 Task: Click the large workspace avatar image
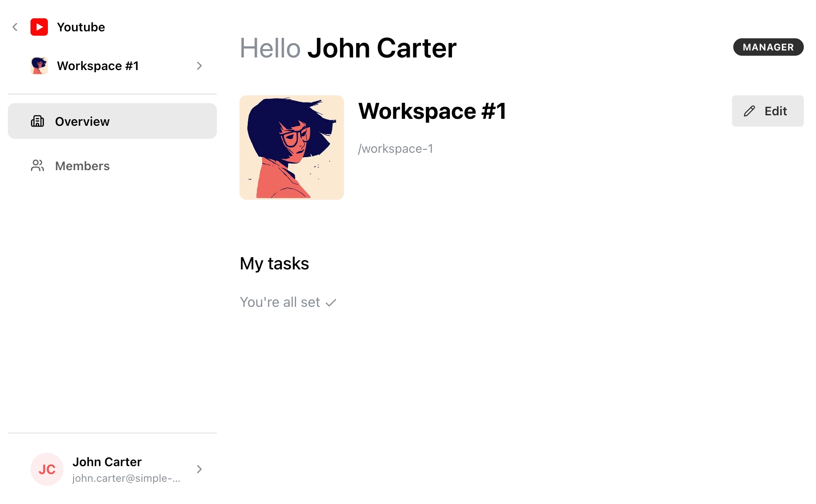tap(292, 148)
